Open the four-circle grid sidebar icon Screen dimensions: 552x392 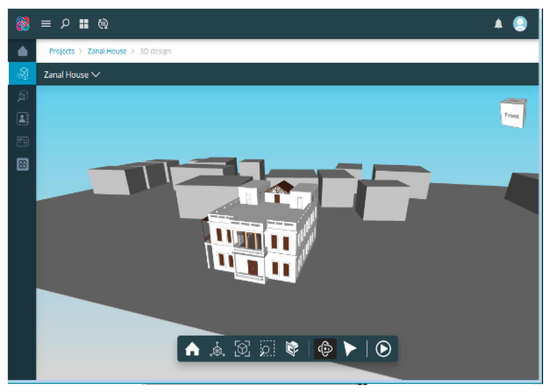tap(23, 165)
